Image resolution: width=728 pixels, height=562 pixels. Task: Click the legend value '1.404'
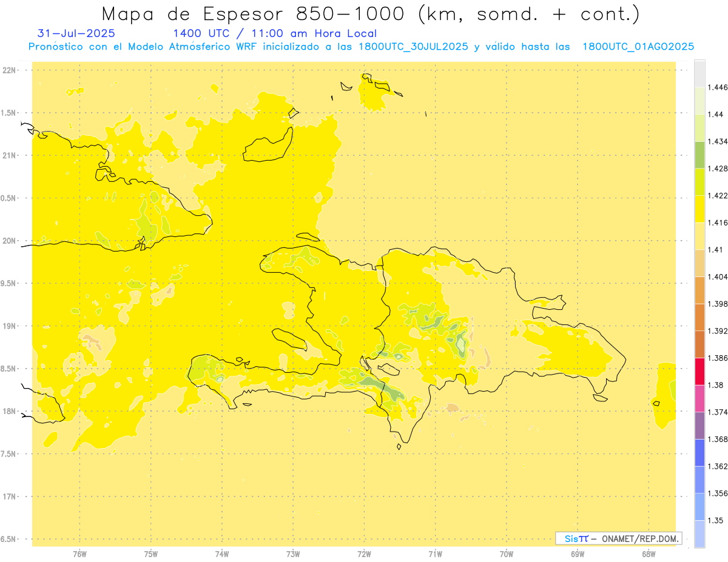tap(718, 276)
